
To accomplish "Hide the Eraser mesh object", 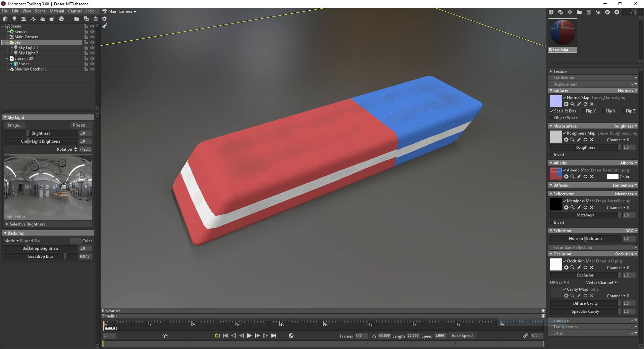I will pos(92,64).
